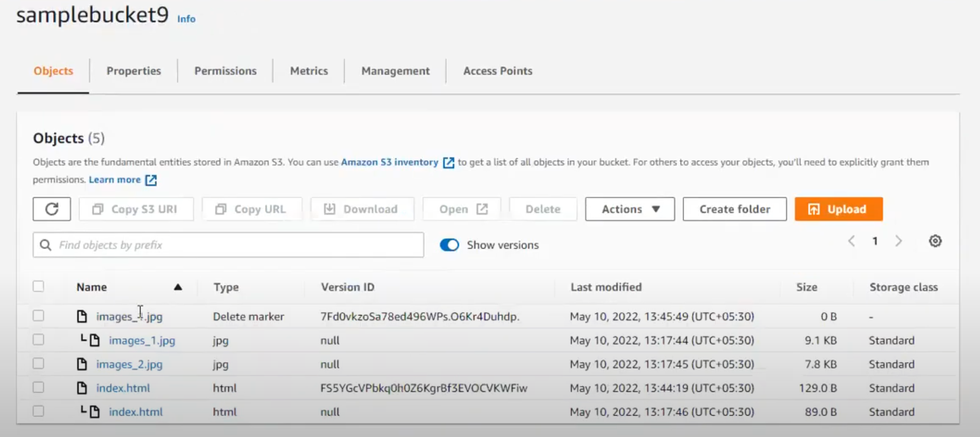Screen dimensions: 980x437
Task: Open nested images_1.jpg version link
Action: (x=142, y=340)
